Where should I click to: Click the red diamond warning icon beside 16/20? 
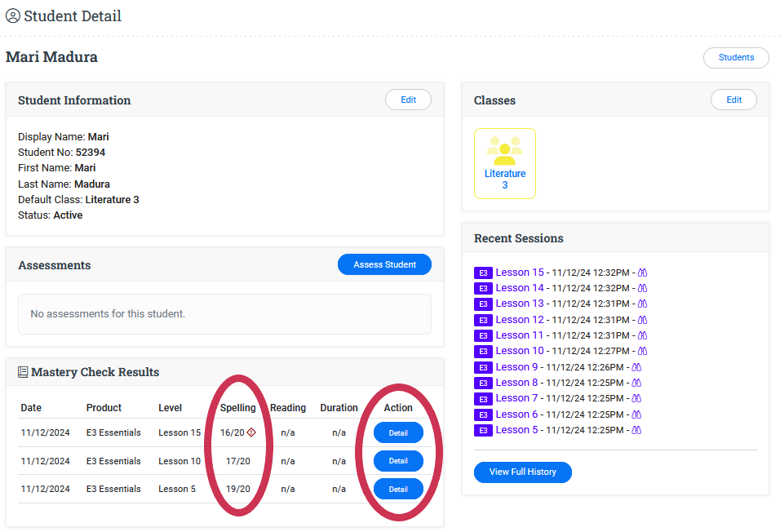coord(251,432)
